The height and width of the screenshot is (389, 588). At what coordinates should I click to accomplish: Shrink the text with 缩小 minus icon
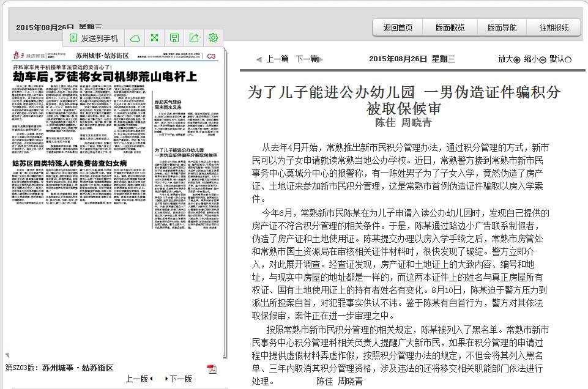543,59
